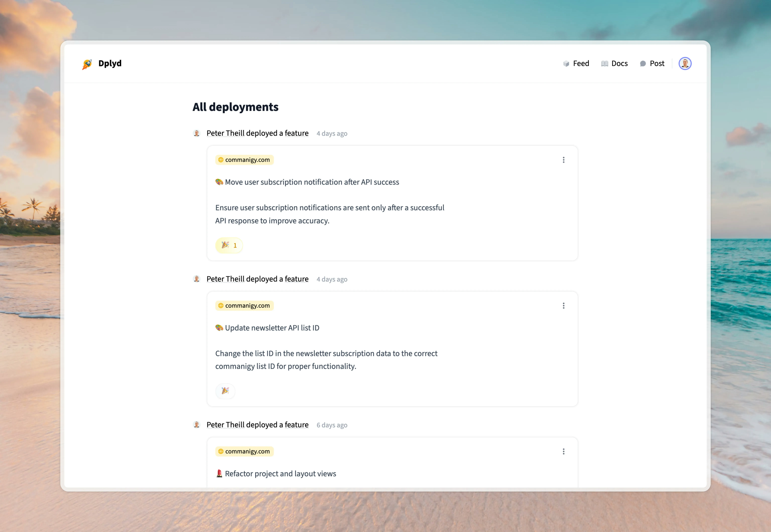This screenshot has width=771, height=532.
Task: Toggle party popper reaction with count 1
Action: tap(229, 245)
